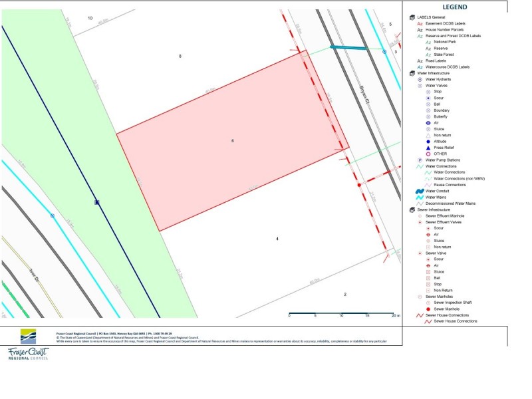Screen dimensions: 532x399
Task: Click parcel number 8 on the map
Action: pos(180,57)
